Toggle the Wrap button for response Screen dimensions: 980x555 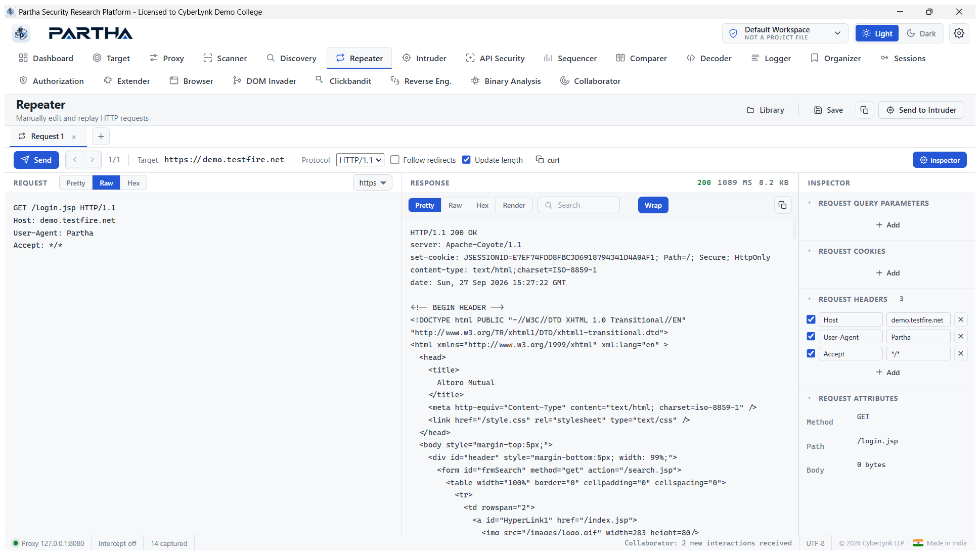point(653,205)
